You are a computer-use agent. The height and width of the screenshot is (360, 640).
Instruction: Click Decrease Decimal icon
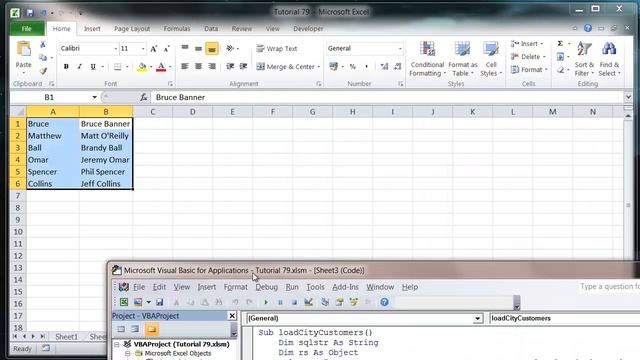click(x=398, y=67)
